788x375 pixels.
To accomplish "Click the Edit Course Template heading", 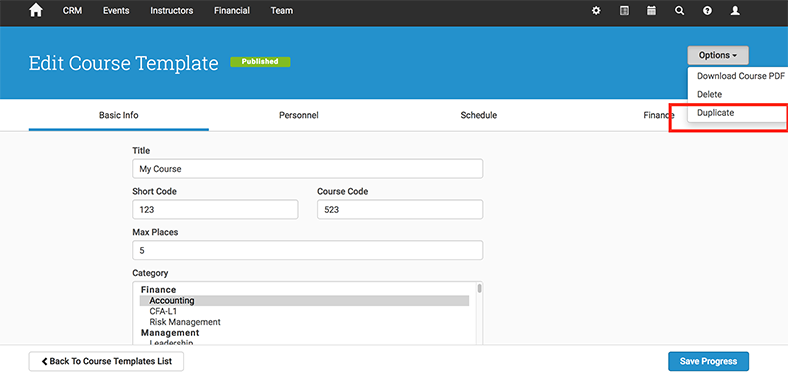I will click(124, 63).
